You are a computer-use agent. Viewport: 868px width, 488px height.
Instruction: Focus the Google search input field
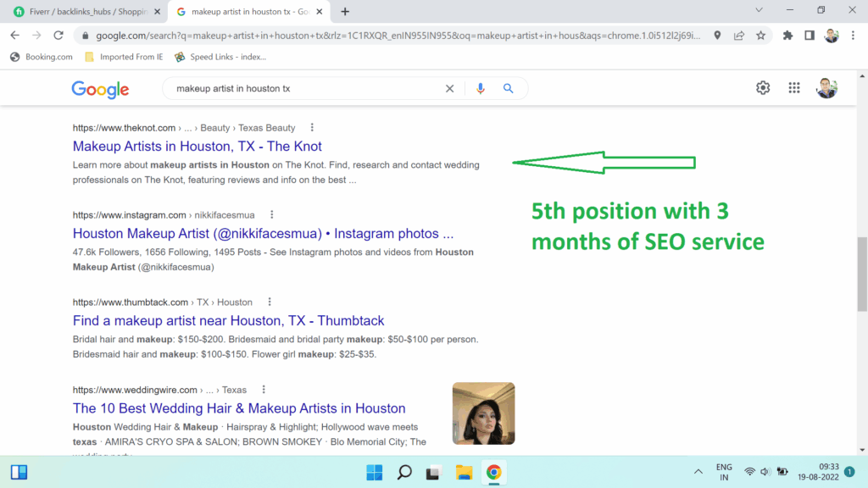(307, 88)
